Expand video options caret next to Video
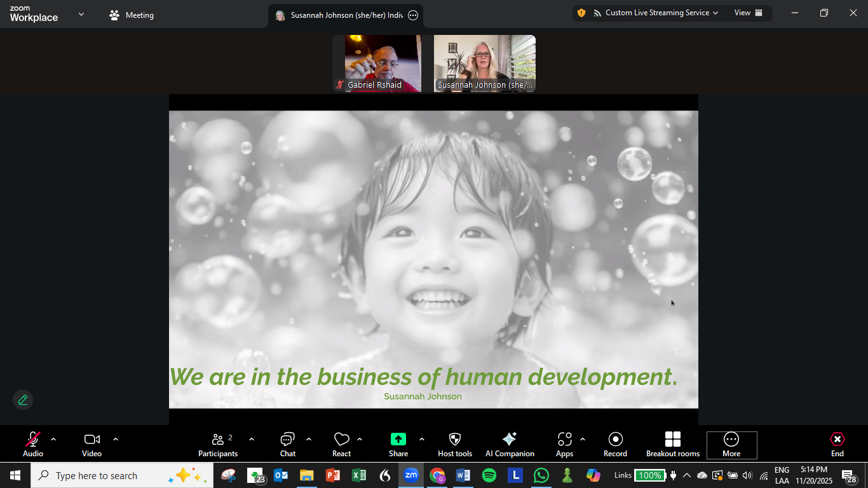The height and width of the screenshot is (488, 868). 116,439
